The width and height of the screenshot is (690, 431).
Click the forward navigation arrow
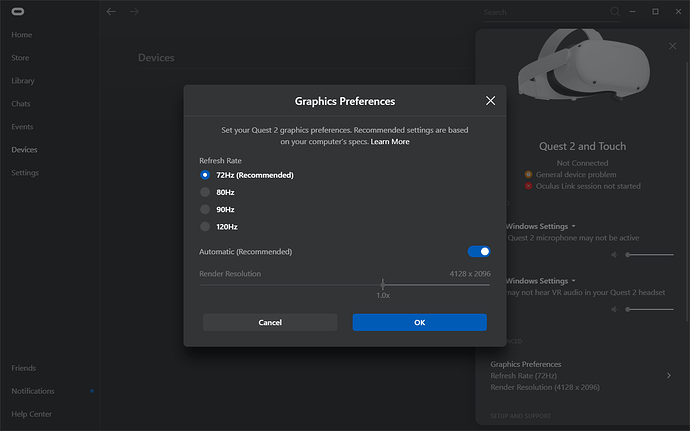134,12
